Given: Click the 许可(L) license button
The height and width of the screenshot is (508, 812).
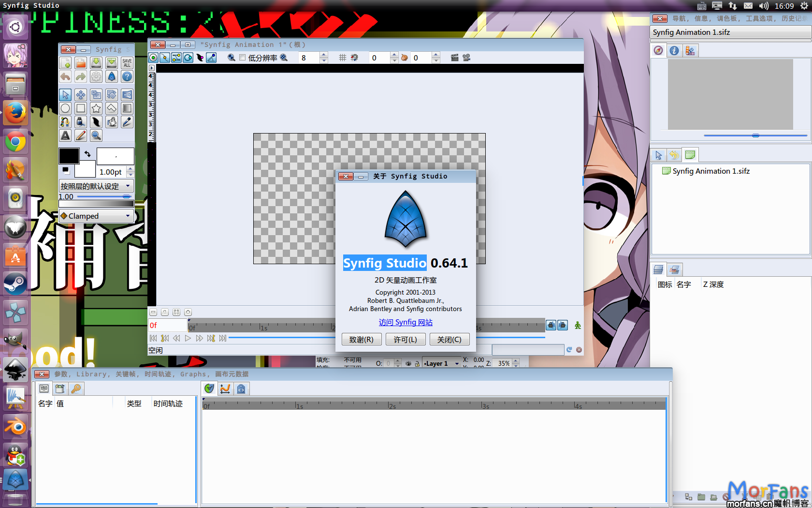Looking at the screenshot, I should coord(406,340).
